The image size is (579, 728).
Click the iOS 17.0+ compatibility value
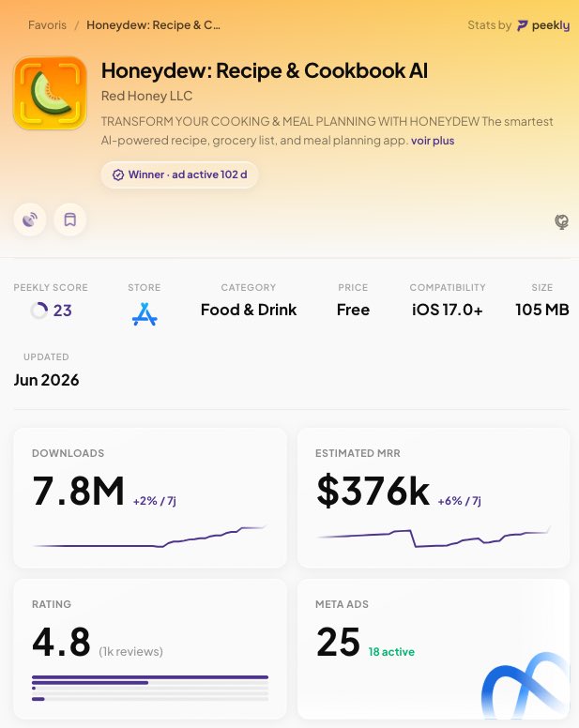[x=447, y=310]
